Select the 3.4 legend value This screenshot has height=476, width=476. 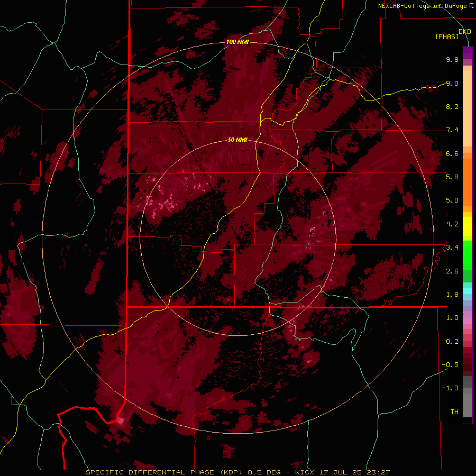tap(452, 248)
